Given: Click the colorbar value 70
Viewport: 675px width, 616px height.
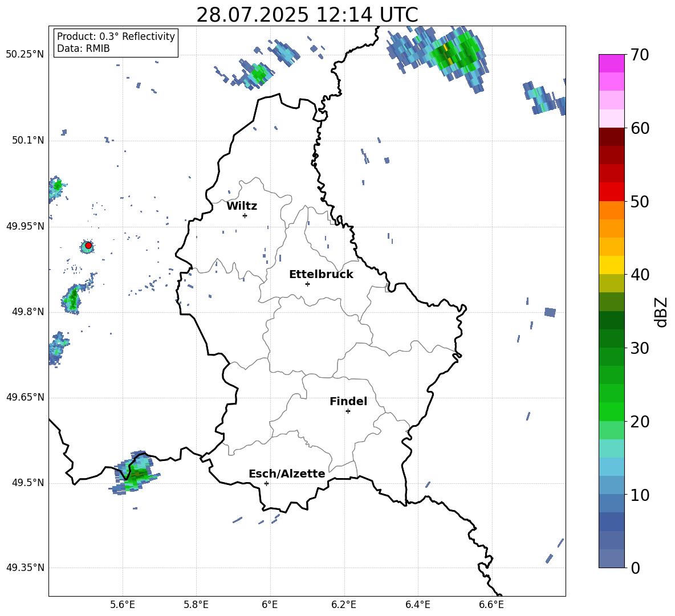Looking at the screenshot, I should pos(639,55).
